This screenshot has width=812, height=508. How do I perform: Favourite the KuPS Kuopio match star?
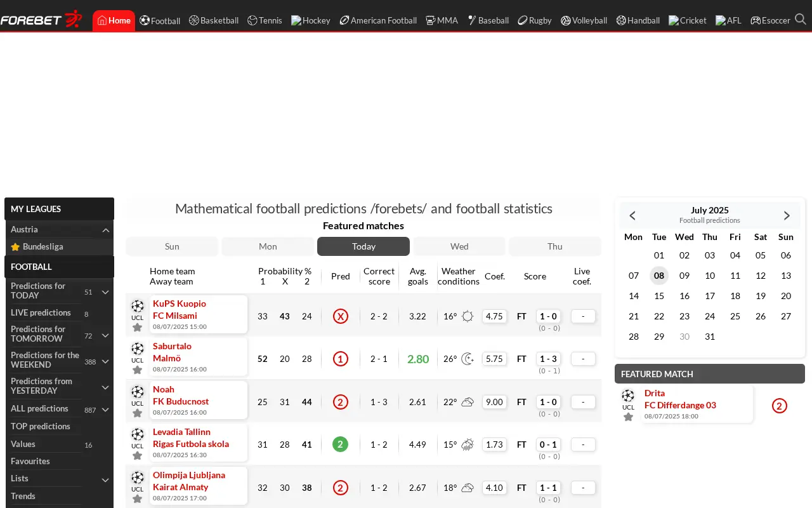138,328
